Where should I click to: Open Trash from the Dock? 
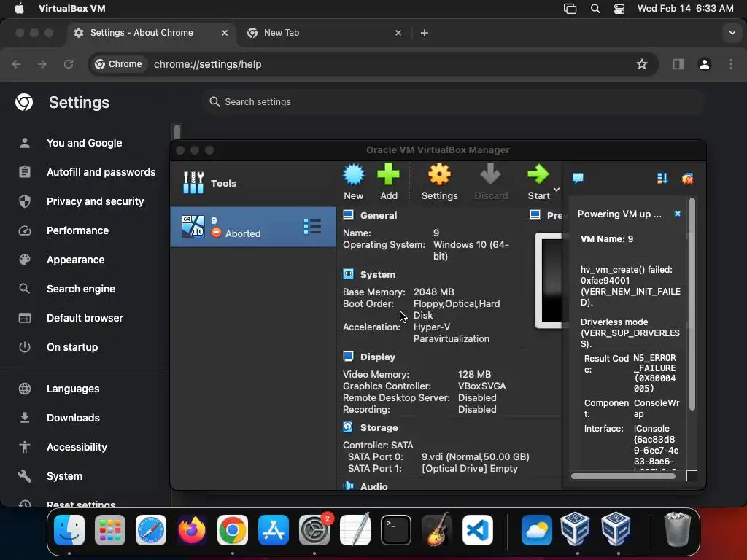point(677,529)
